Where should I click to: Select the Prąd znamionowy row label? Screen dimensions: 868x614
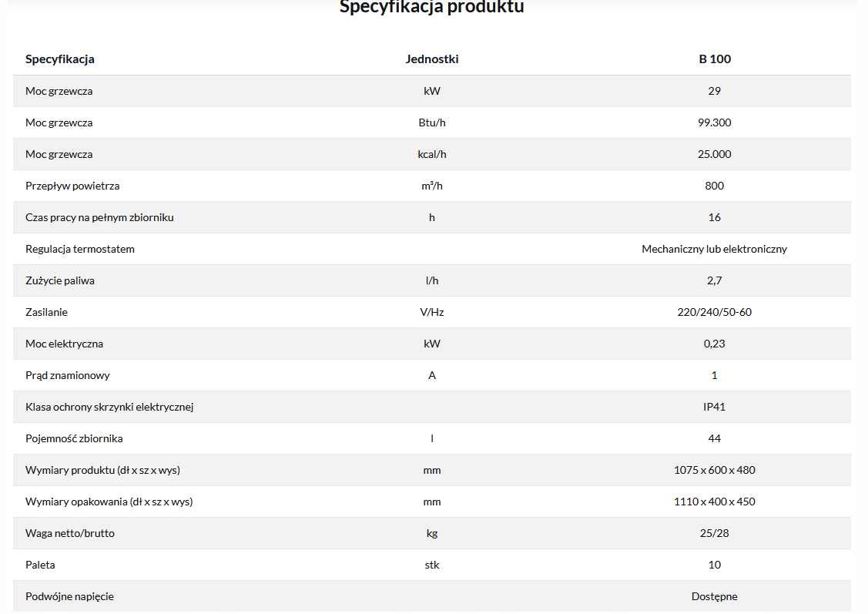(68, 375)
